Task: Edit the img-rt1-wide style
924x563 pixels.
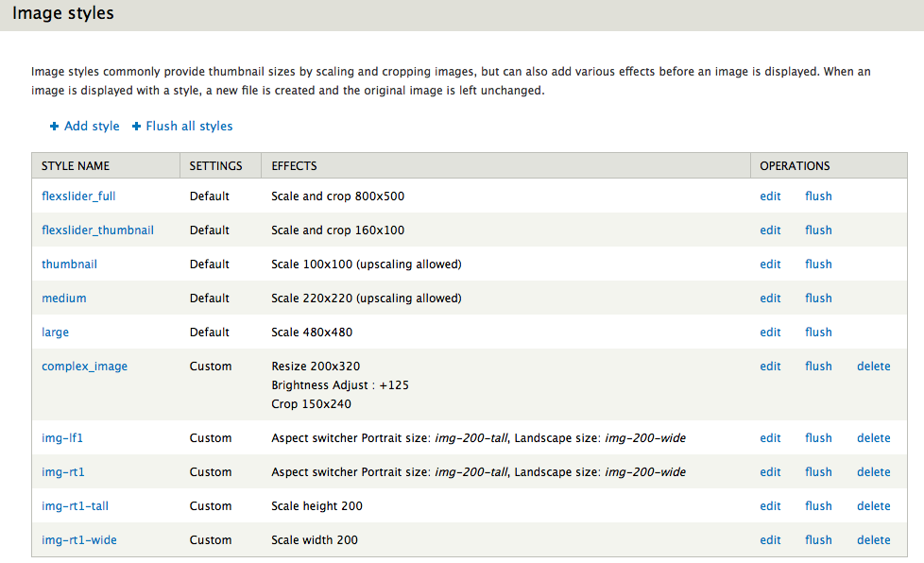Action: (x=770, y=539)
